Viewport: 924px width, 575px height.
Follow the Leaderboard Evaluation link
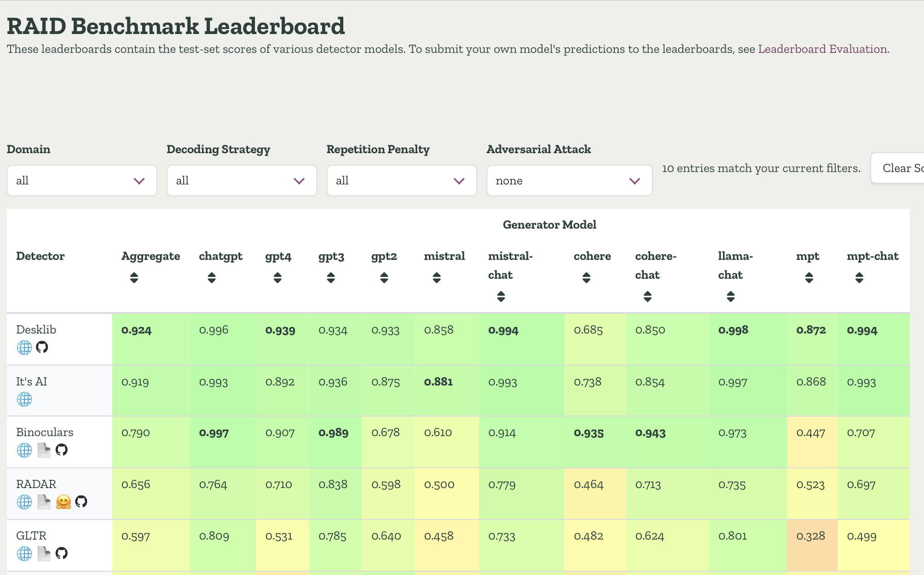click(x=823, y=49)
